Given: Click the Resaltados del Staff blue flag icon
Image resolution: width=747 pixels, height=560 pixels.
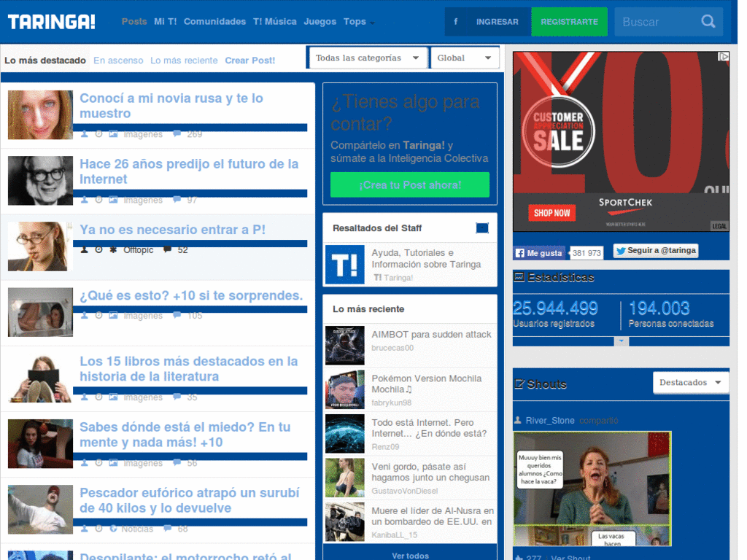Looking at the screenshot, I should 482,228.
